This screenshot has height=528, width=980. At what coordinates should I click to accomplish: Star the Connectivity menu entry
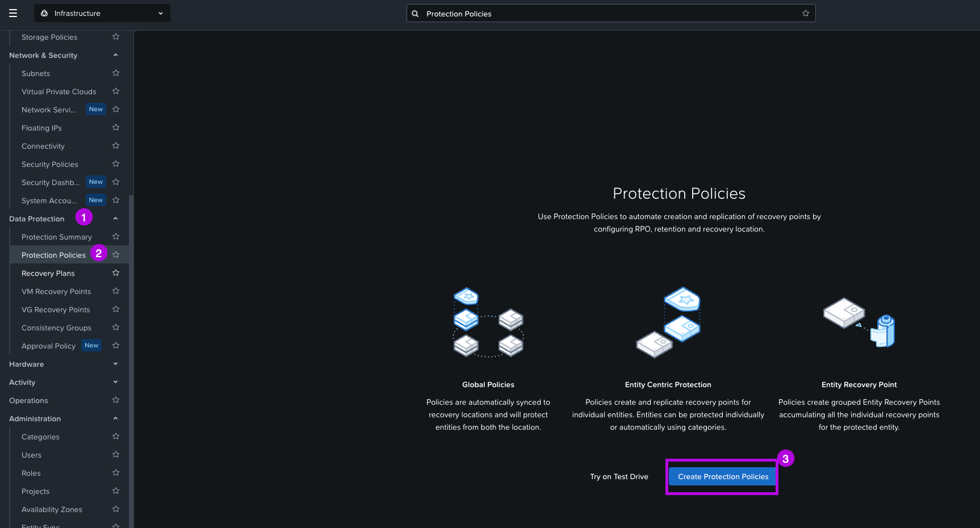pyautogui.click(x=116, y=146)
